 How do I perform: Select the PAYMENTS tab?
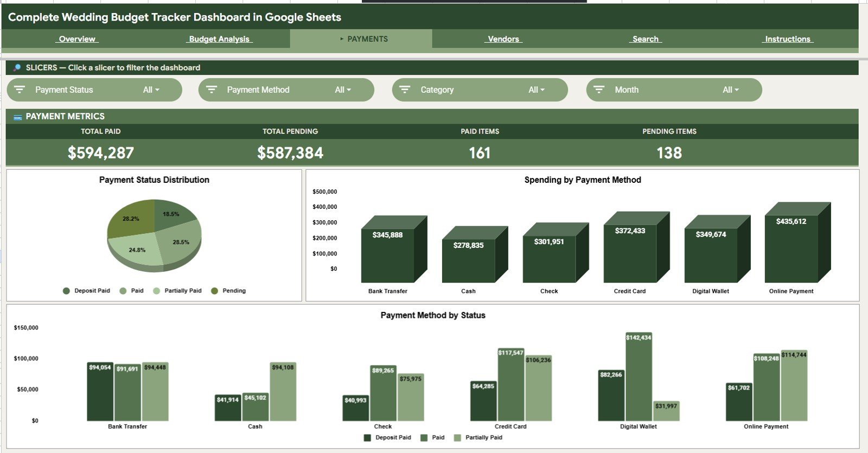pos(361,39)
